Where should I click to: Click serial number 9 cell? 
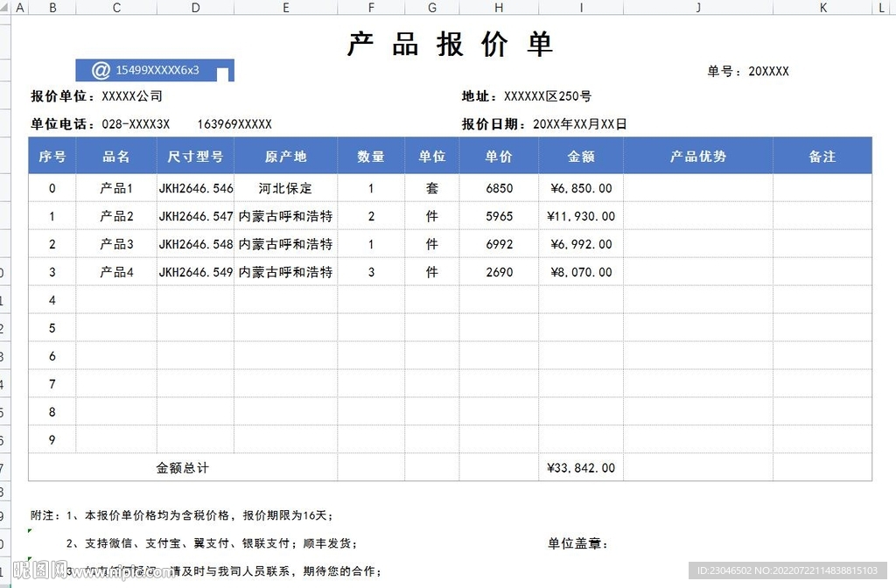(x=52, y=439)
